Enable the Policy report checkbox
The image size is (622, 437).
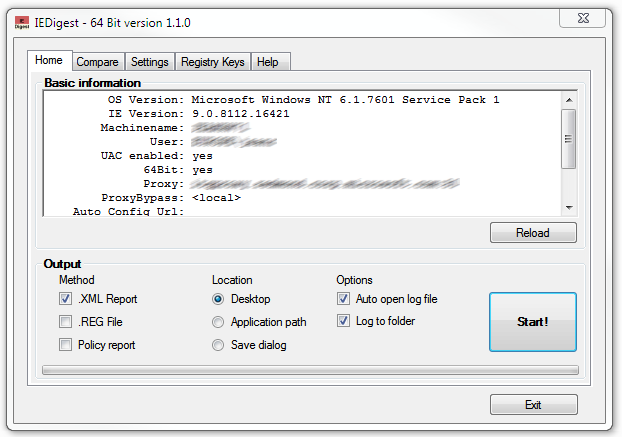click(65, 345)
